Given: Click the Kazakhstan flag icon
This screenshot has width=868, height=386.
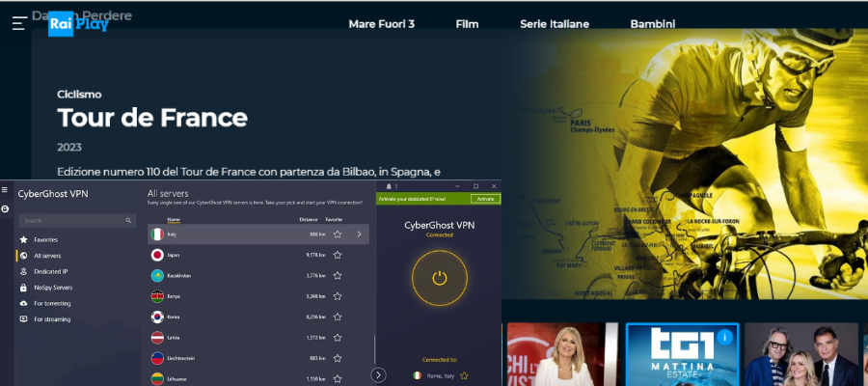Looking at the screenshot, I should click(157, 276).
